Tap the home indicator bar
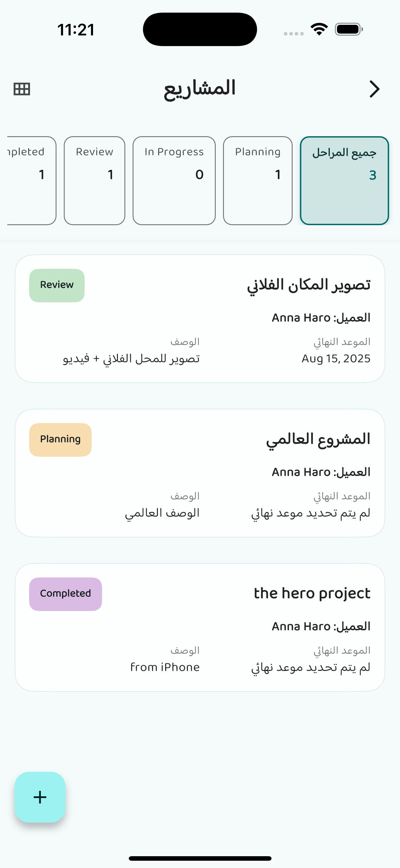Viewport: 400px width, 868px height. point(200,858)
